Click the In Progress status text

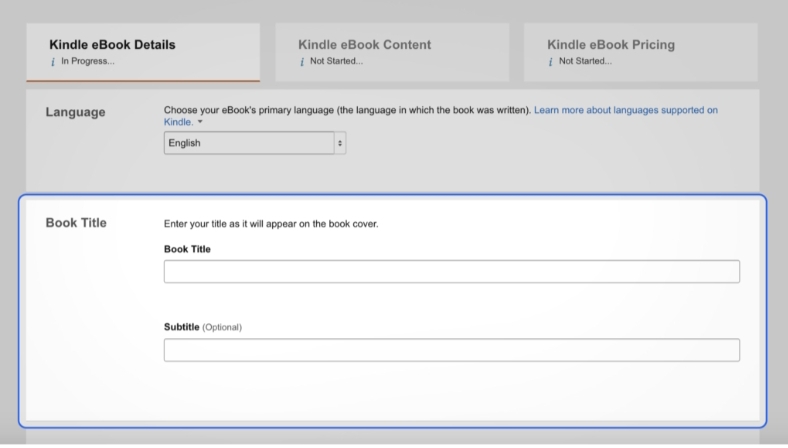[87, 62]
